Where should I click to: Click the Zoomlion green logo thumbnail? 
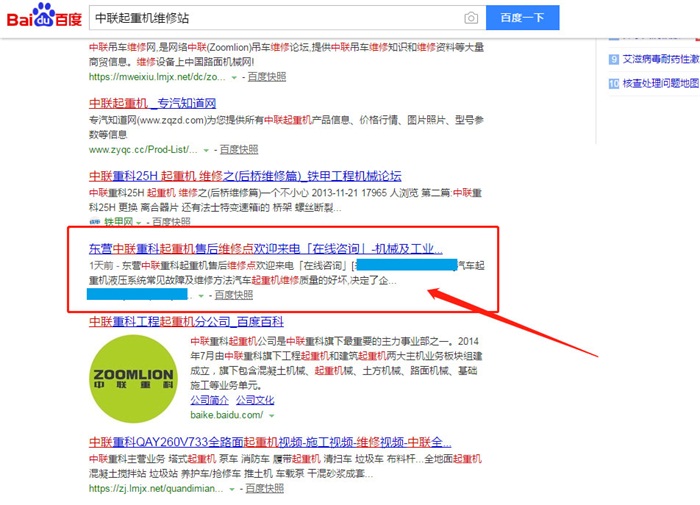(x=133, y=379)
